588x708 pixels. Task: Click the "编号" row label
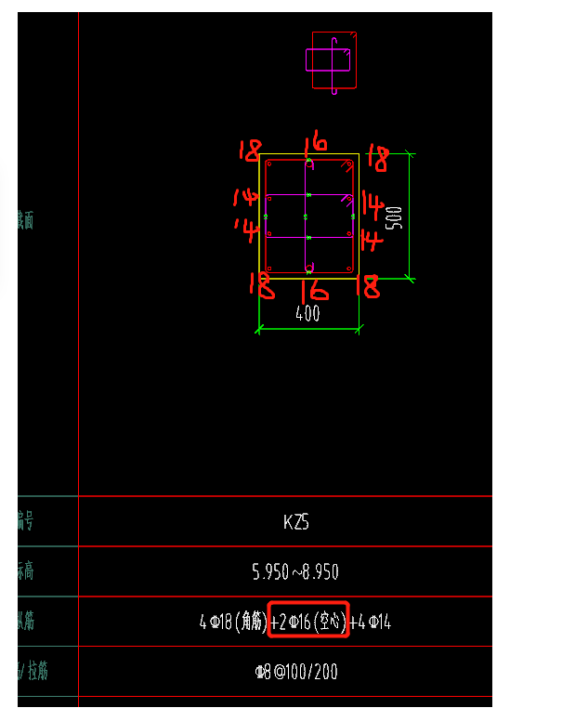[x=25, y=520]
